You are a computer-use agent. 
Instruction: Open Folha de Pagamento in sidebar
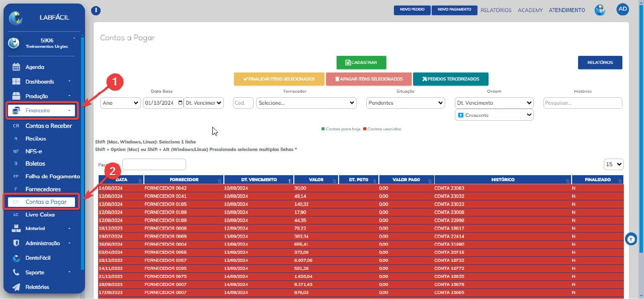tap(52, 176)
